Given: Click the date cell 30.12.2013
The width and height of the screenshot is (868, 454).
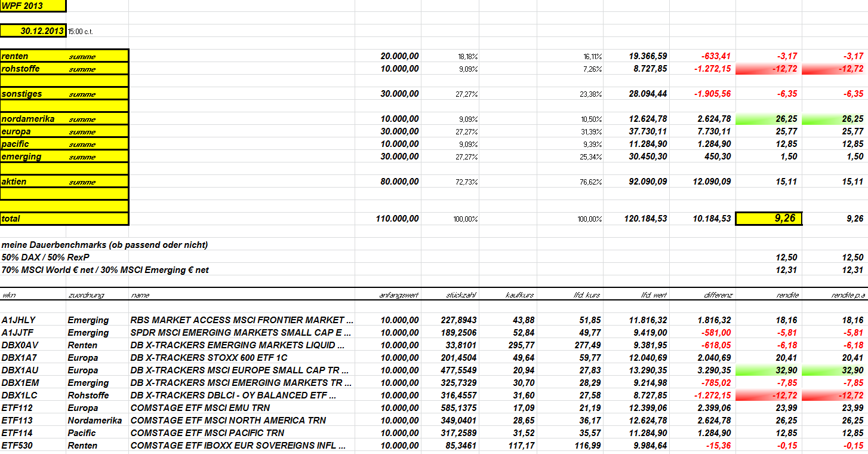Looking at the screenshot, I should (33, 30).
